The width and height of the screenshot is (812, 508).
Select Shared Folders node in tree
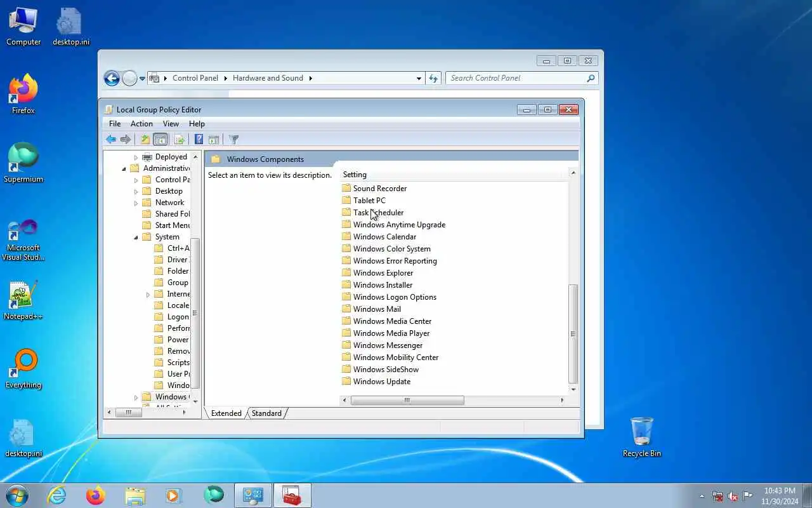click(166, 214)
